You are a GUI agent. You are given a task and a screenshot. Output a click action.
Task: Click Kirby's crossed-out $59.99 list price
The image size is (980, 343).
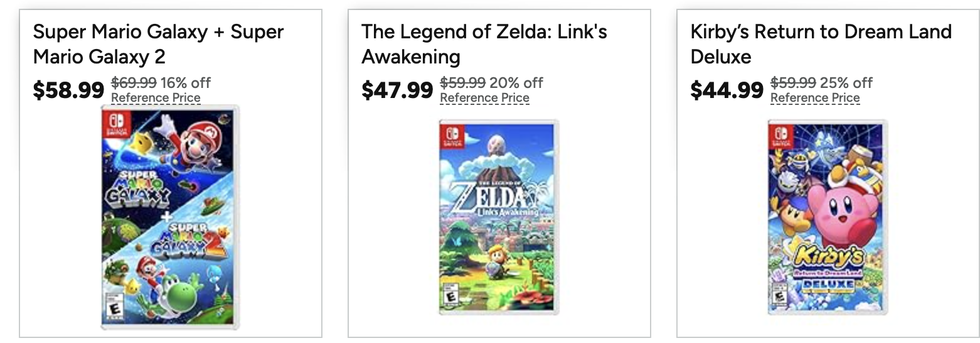(x=793, y=83)
